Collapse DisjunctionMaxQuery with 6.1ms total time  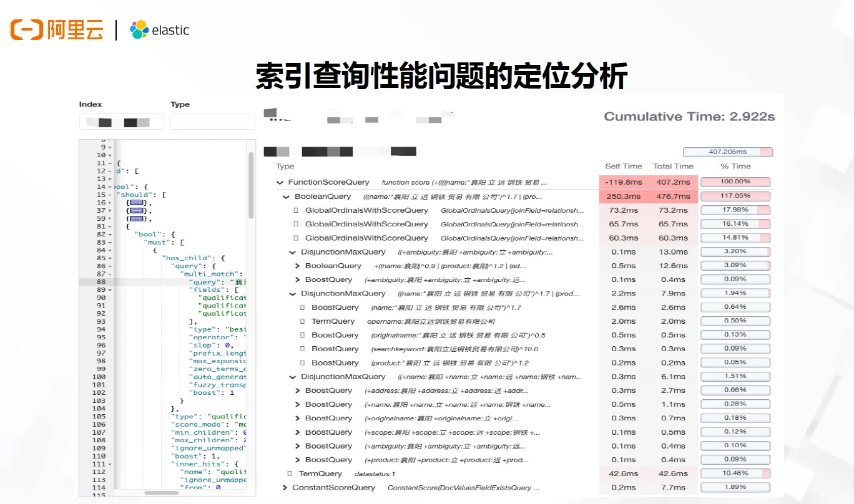point(292,377)
